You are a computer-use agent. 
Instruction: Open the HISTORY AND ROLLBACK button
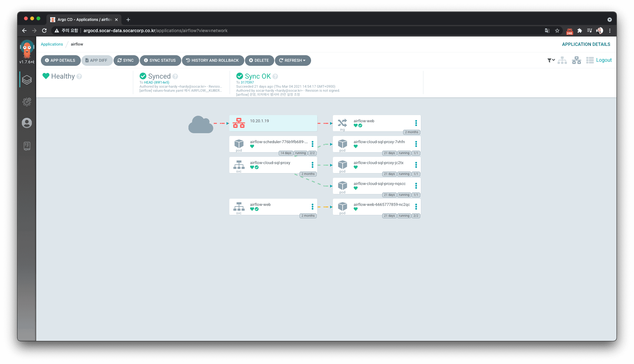coord(213,61)
